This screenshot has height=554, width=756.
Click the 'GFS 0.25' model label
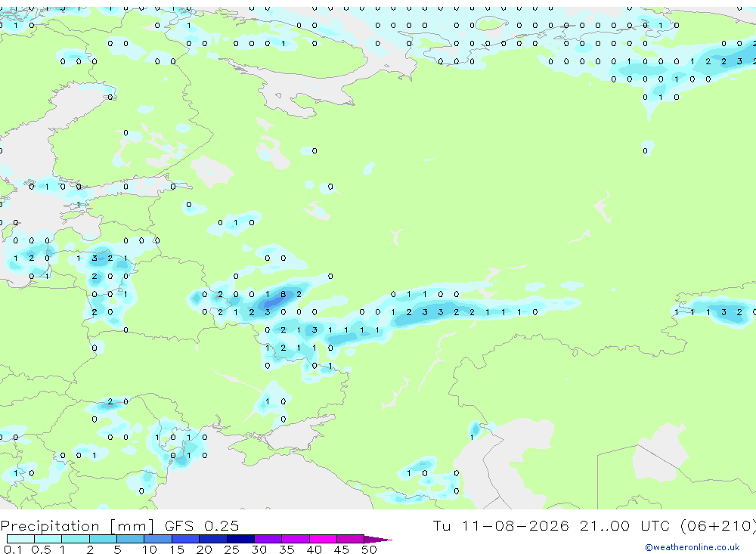click(202, 525)
